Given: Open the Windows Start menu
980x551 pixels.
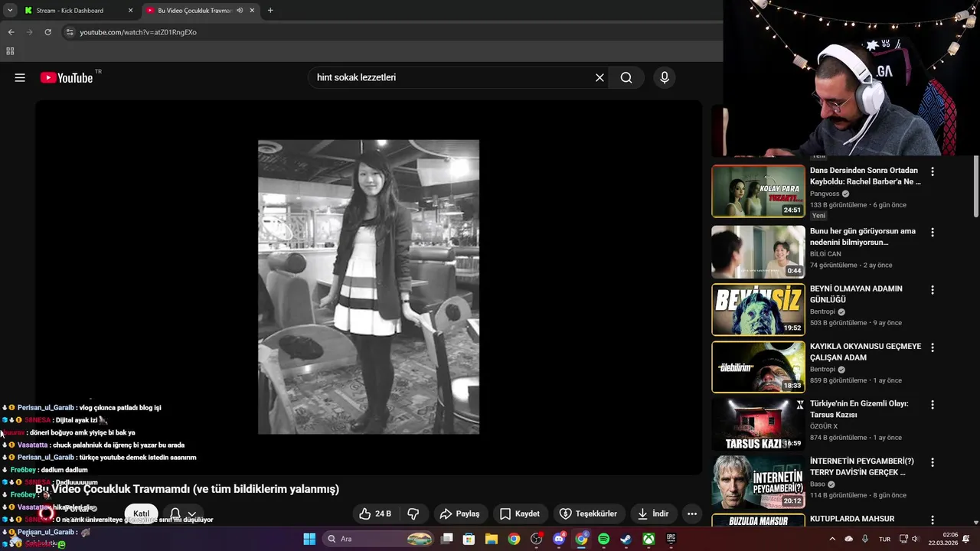Looking at the screenshot, I should click(309, 539).
